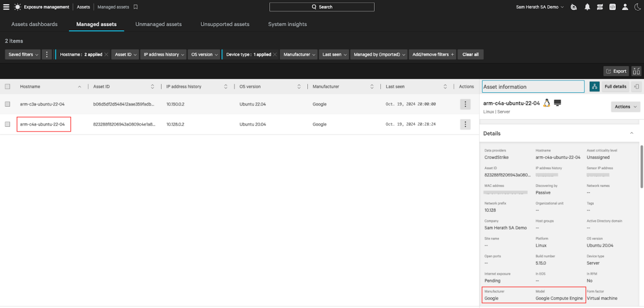Image resolution: width=644 pixels, height=308 pixels.
Task: Click hostname arm-c4a-ubuntu-22-04 in table
Action: (x=42, y=124)
